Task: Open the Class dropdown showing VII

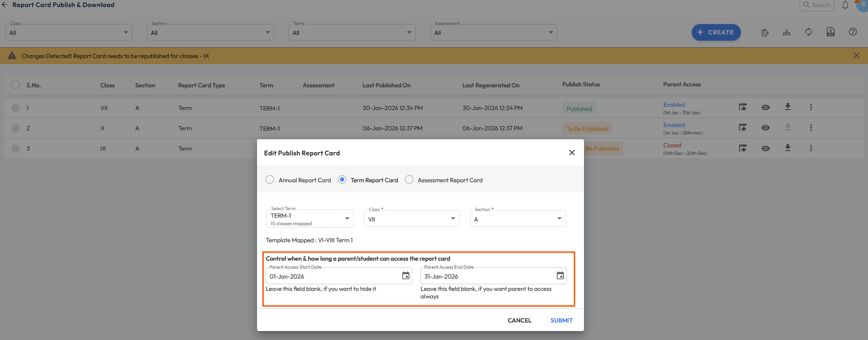Action: click(411, 219)
